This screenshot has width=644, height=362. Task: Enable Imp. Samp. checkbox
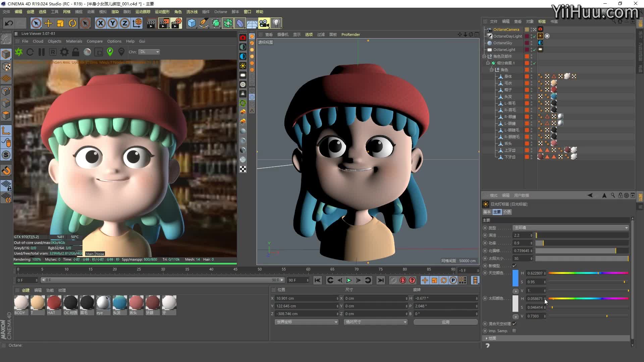coord(514,331)
